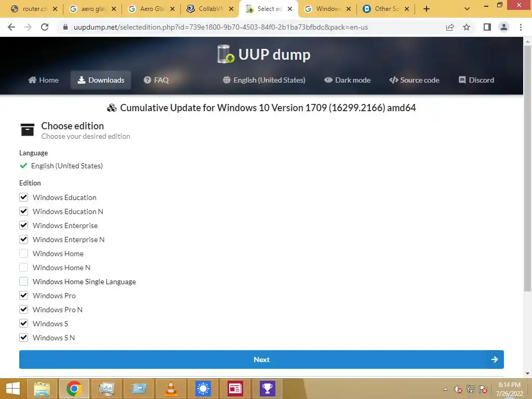Viewport: 532px width, 399px height.
Task: Check Windows Home Single Language edition
Action: (x=23, y=281)
